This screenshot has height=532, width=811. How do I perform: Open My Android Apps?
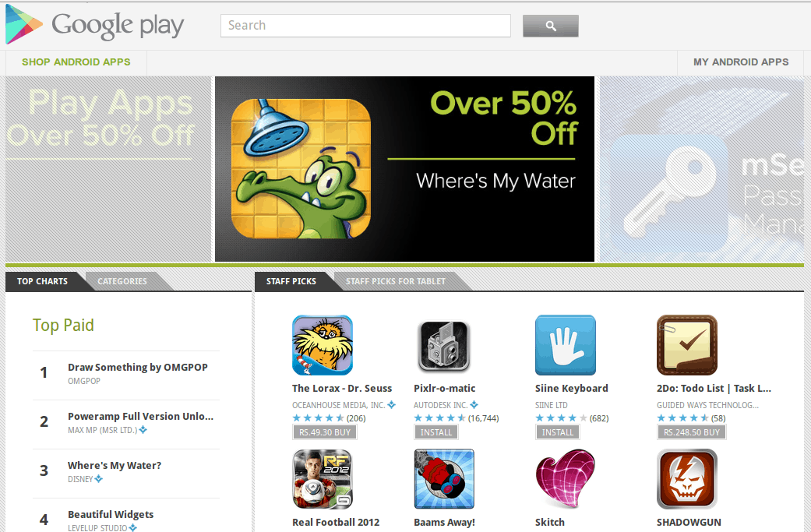[741, 62]
